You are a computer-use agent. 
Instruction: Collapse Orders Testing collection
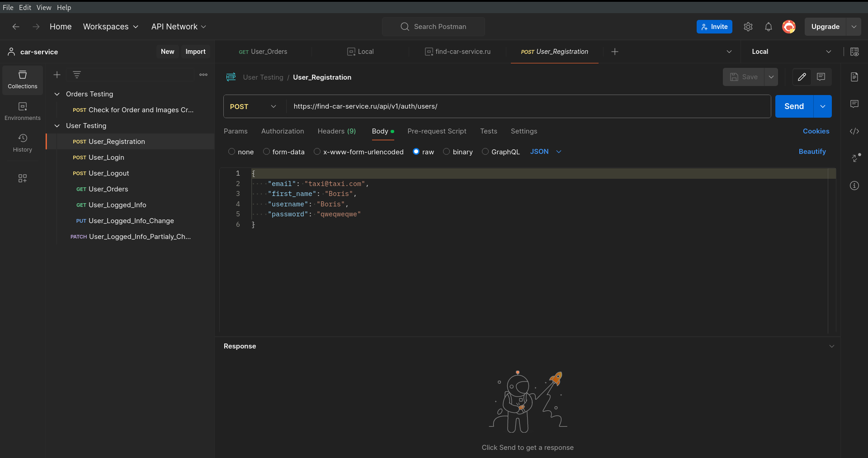point(57,94)
